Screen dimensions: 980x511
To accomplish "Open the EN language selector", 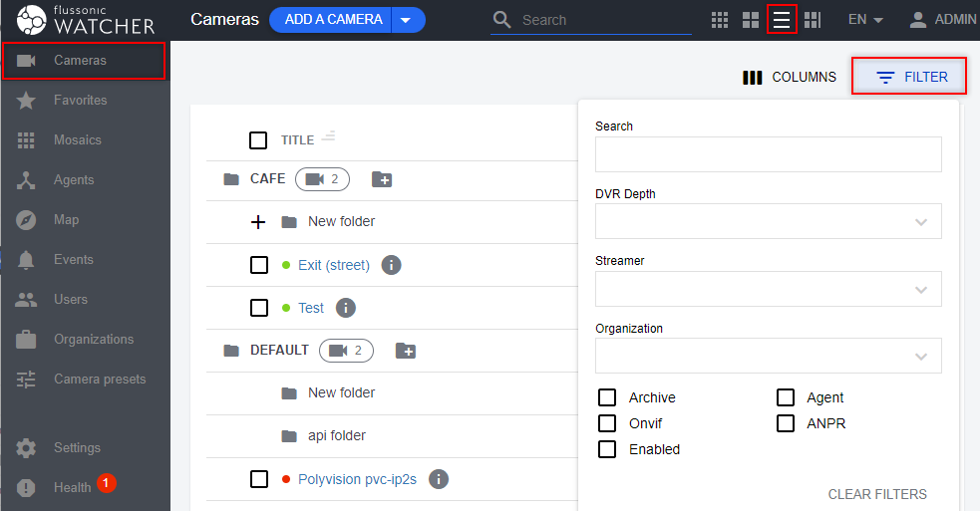I will pyautogui.click(x=864, y=20).
